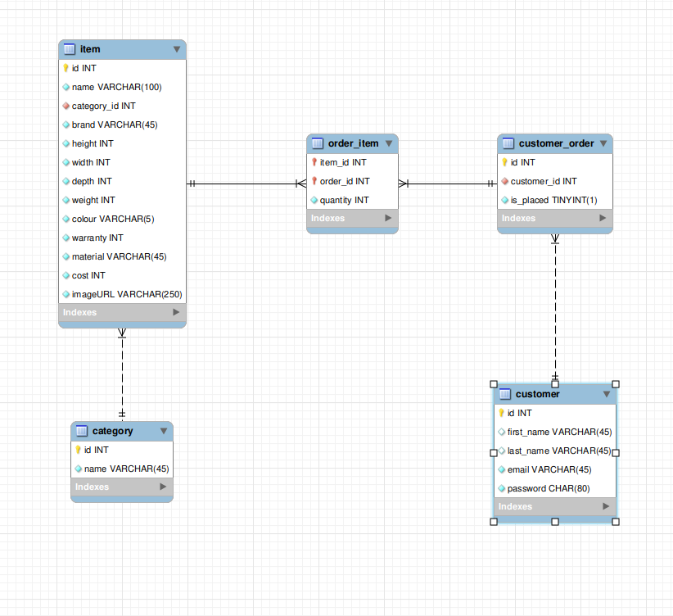
Task: Select the order_item table title
Action: (353, 143)
